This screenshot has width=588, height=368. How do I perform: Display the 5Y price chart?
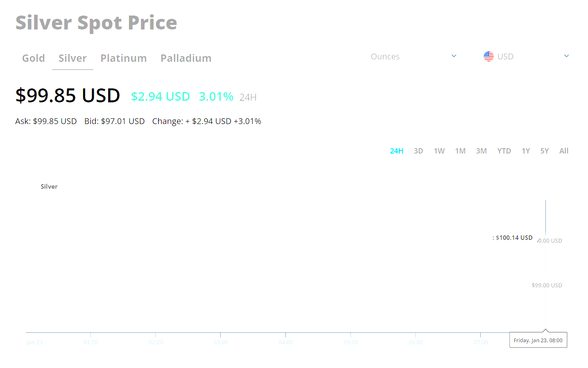pyautogui.click(x=544, y=151)
